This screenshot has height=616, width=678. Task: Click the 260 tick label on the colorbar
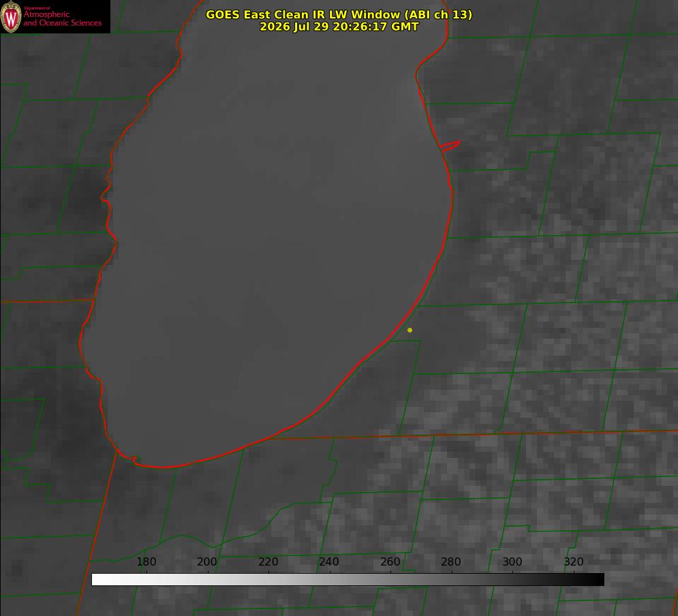coord(390,561)
